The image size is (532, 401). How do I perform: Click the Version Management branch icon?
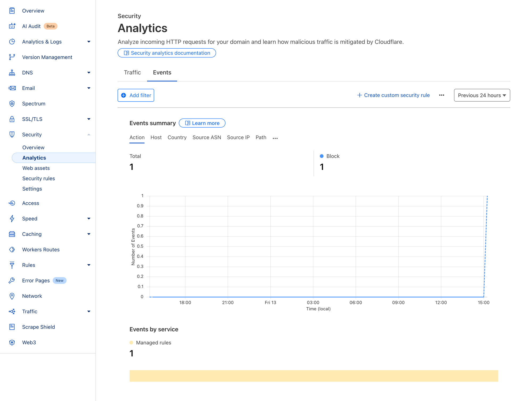(x=12, y=57)
